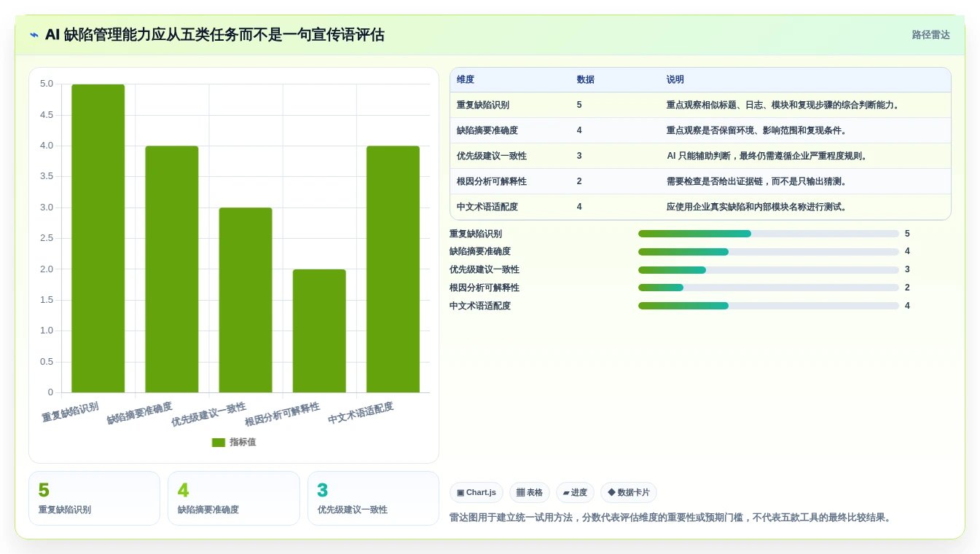Viewport: 980px width, 554px height.
Task: Click the 重复缺陷识别 x-axis label under chart
Action: (x=70, y=411)
